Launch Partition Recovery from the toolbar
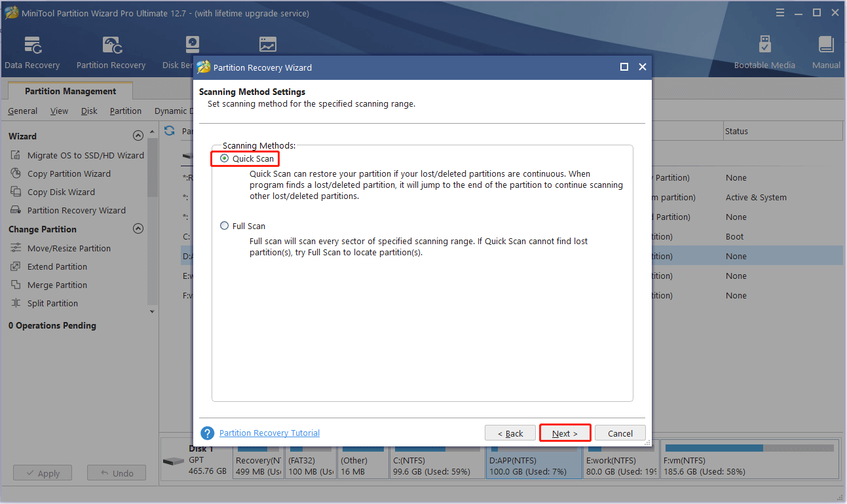Screen dimensions: 847x504 [x=111, y=52]
